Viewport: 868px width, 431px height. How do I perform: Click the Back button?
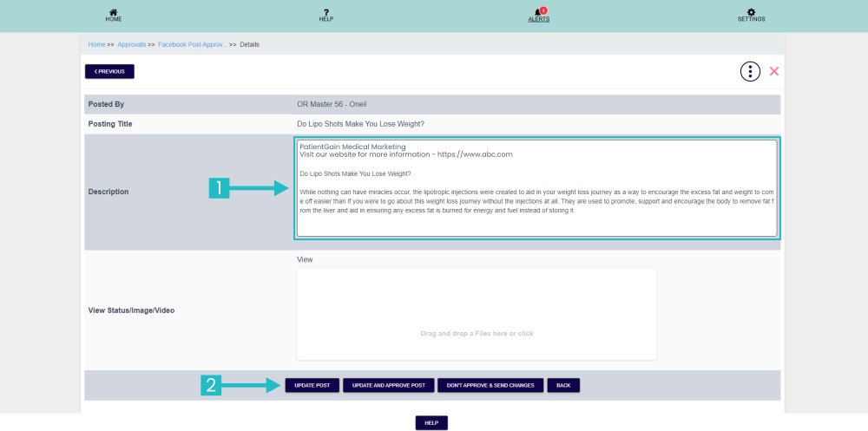(x=563, y=385)
